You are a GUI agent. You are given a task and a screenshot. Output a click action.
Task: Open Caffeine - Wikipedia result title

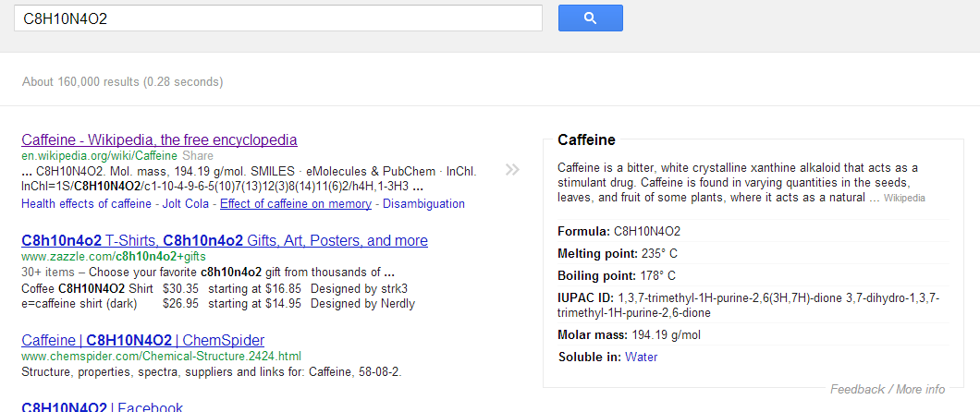tap(159, 139)
